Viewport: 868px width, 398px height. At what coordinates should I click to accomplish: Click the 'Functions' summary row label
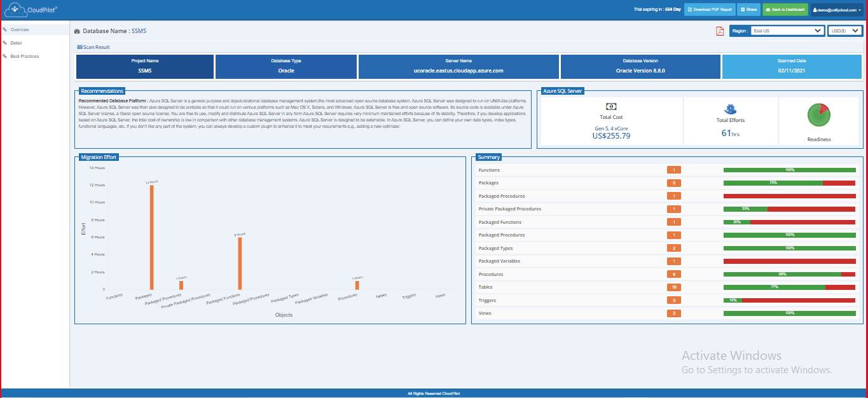(x=489, y=170)
